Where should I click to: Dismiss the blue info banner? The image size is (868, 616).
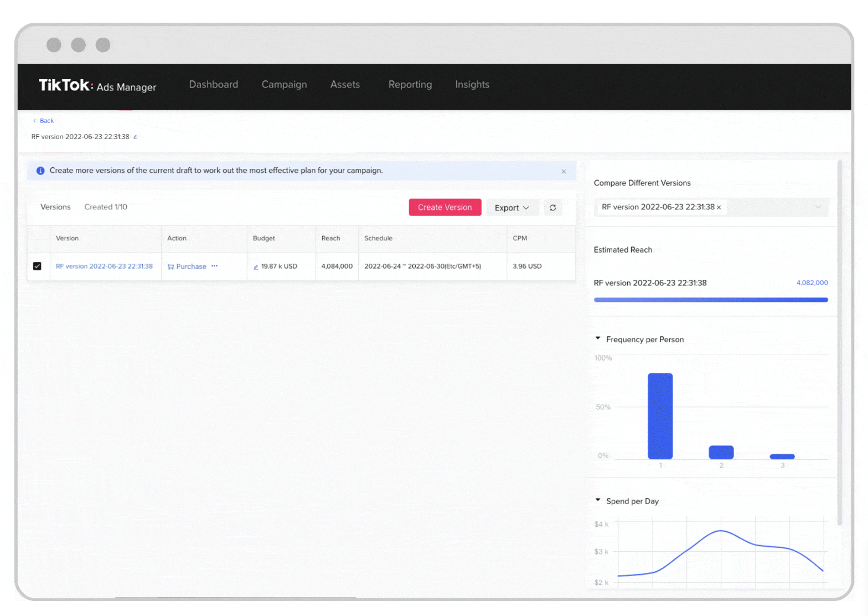coord(564,172)
